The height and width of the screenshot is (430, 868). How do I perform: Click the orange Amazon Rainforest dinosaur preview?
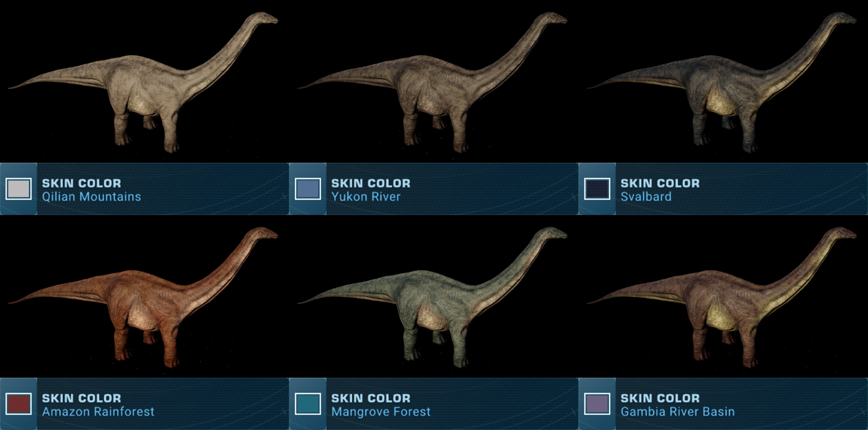(143, 298)
